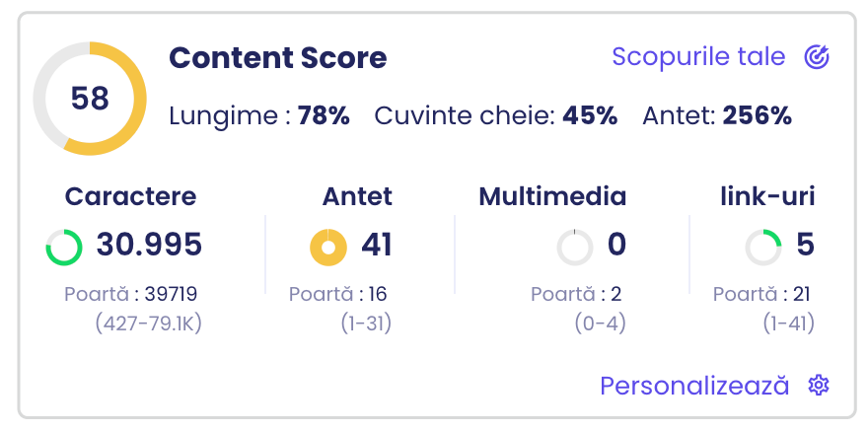Open the Personalizează link

click(694, 386)
